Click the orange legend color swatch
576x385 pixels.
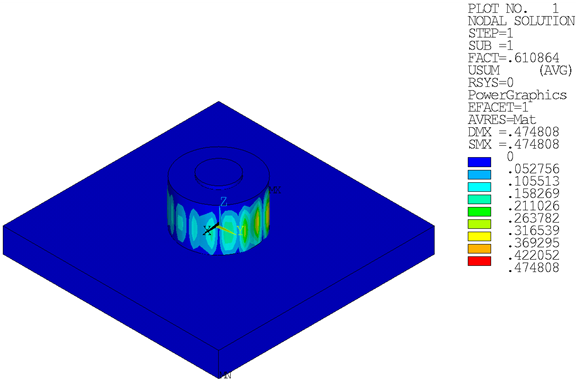coord(479,249)
